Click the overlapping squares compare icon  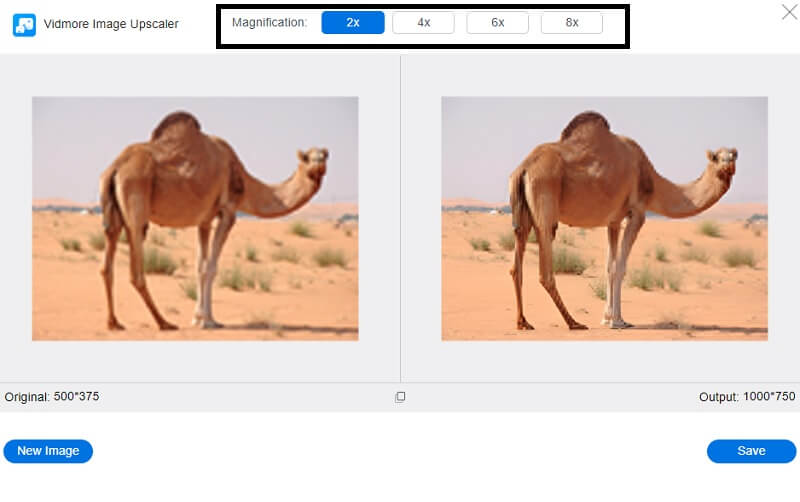pyautogui.click(x=400, y=397)
